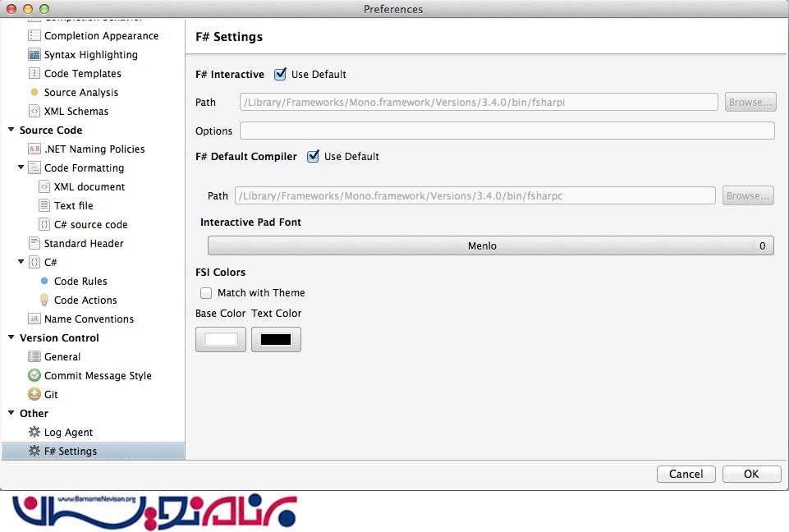Click the Name Conventions icon
This screenshot has width=789, height=532.
(34, 319)
